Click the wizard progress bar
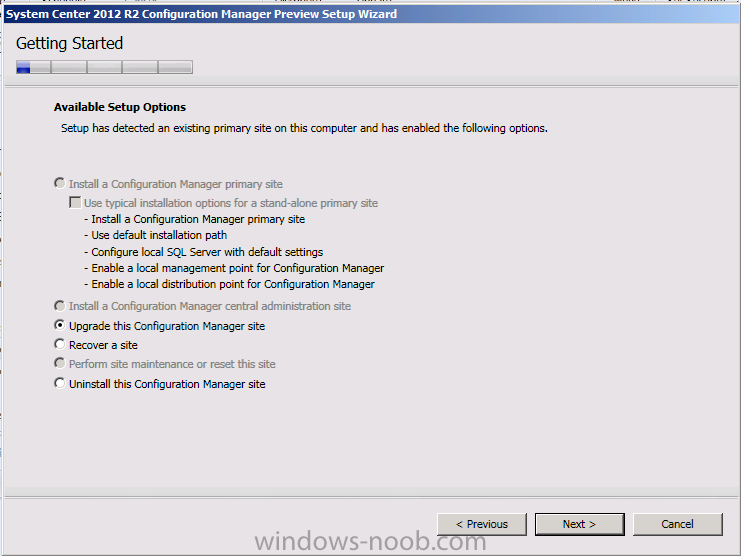 104,67
